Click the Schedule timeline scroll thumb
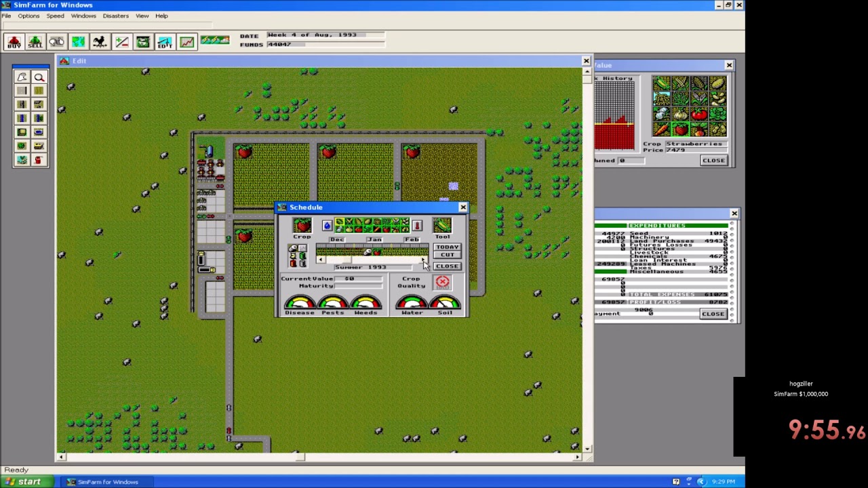This screenshot has height=488, width=868. pyautogui.click(x=347, y=260)
